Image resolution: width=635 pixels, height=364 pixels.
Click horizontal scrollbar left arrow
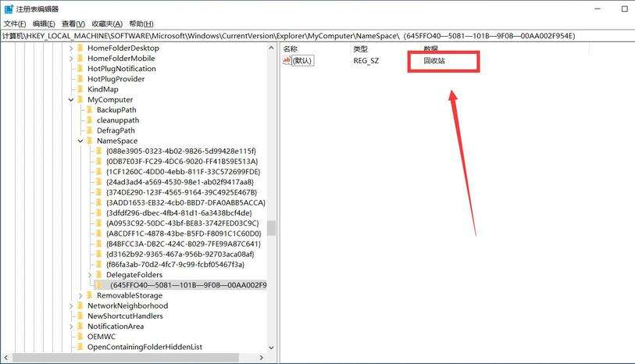pyautogui.click(x=6, y=358)
